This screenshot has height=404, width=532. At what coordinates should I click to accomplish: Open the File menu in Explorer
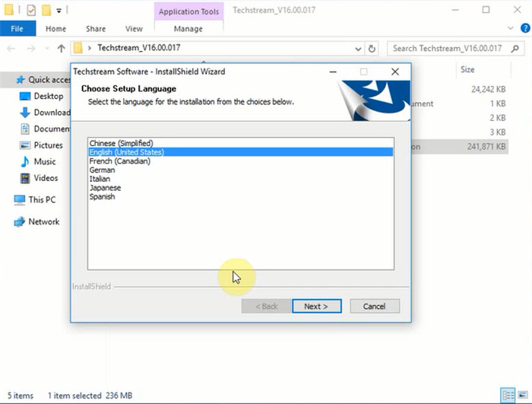(x=17, y=29)
